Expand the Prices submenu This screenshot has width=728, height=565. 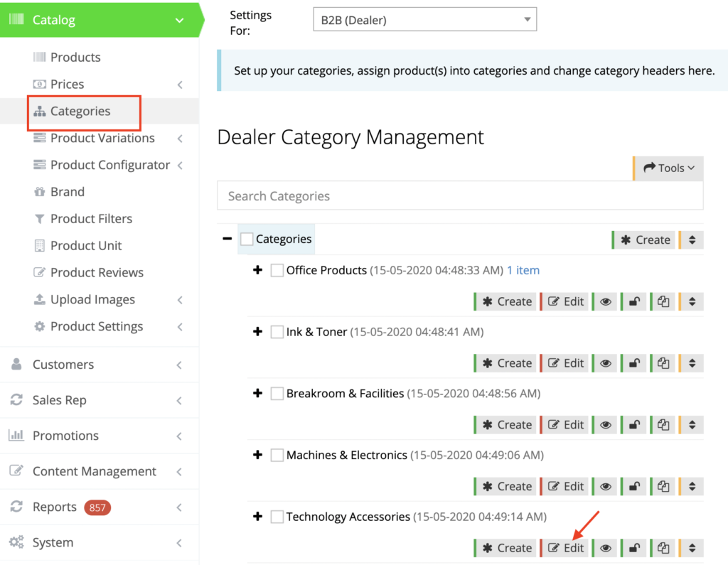tap(180, 85)
